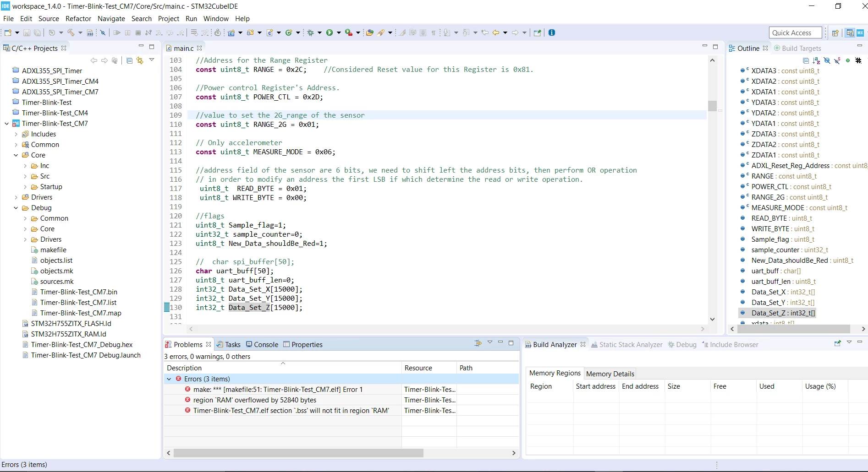868x472 pixels.
Task: Open C/C++ Projects view menu triangle
Action: point(152,60)
